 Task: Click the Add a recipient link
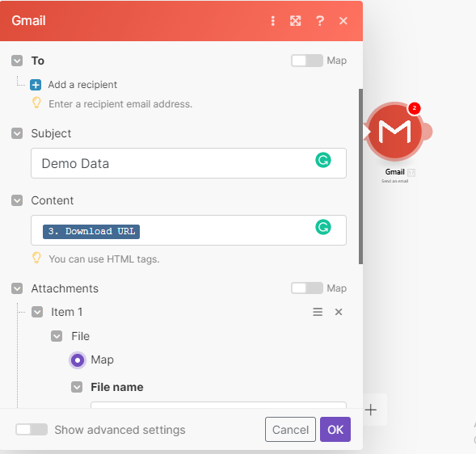point(82,85)
